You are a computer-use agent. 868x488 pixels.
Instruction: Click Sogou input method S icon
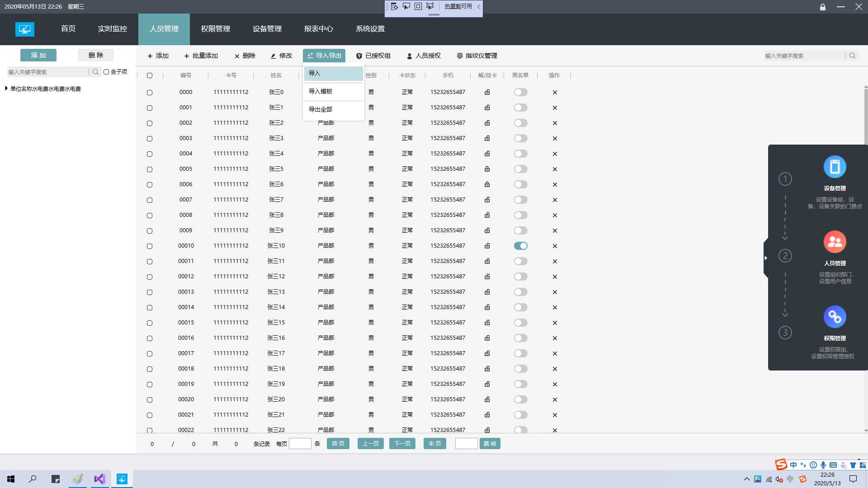(x=781, y=465)
